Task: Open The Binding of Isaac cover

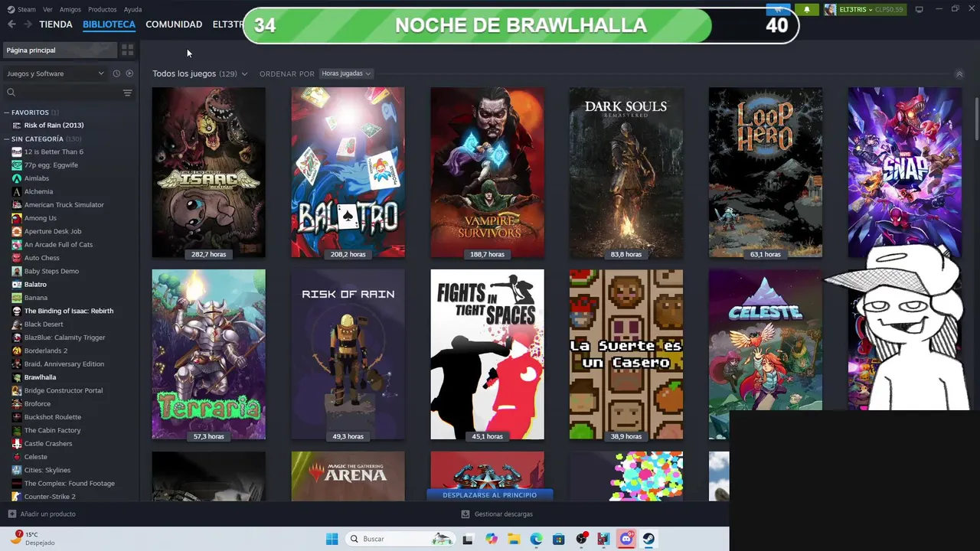Action: point(208,172)
